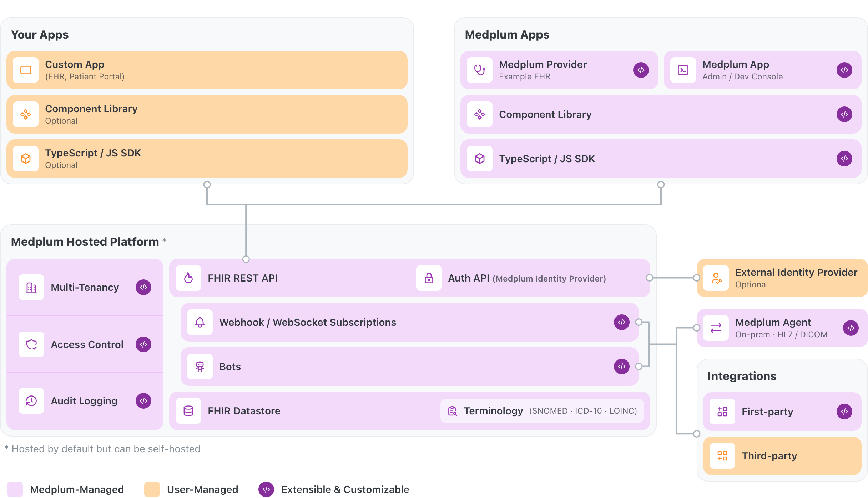Image resolution: width=868 pixels, height=498 pixels.
Task: Click the User-Managed orange legend swatch
Action: click(x=152, y=489)
